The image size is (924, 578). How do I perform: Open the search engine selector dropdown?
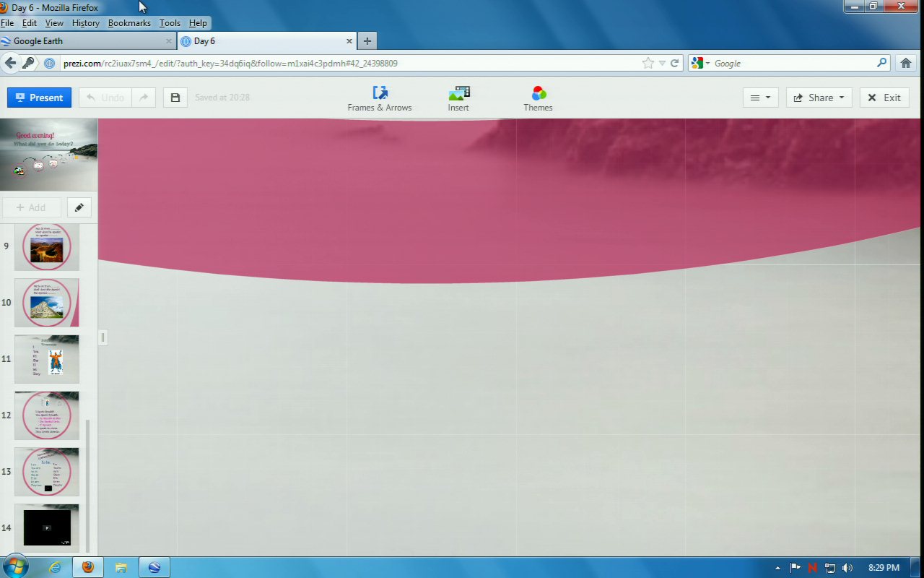click(x=701, y=64)
